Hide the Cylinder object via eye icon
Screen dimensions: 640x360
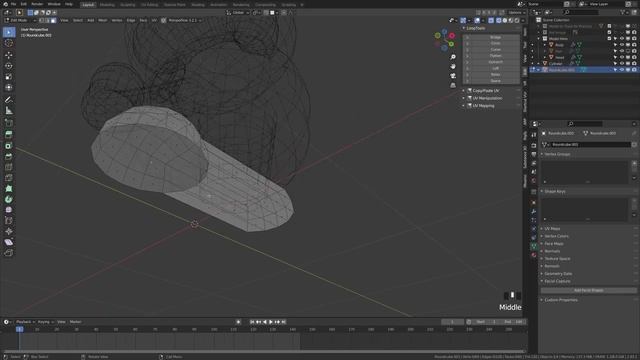click(622, 64)
